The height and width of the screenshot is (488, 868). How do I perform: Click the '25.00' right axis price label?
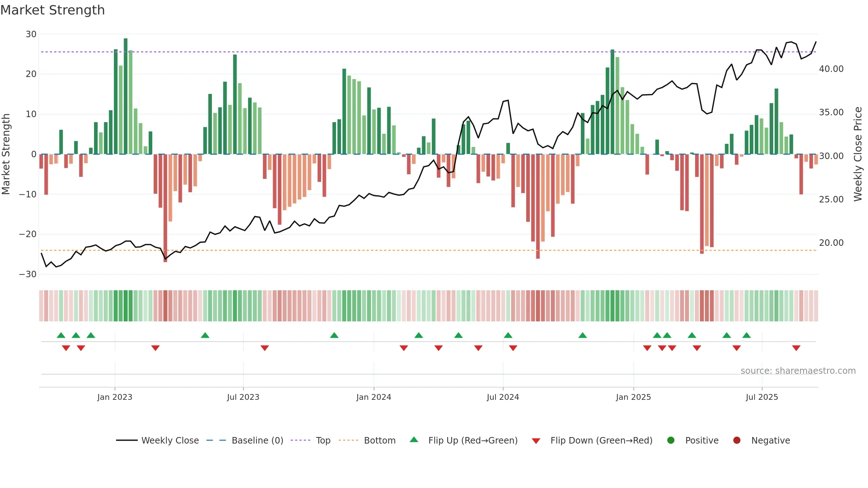coord(831,200)
